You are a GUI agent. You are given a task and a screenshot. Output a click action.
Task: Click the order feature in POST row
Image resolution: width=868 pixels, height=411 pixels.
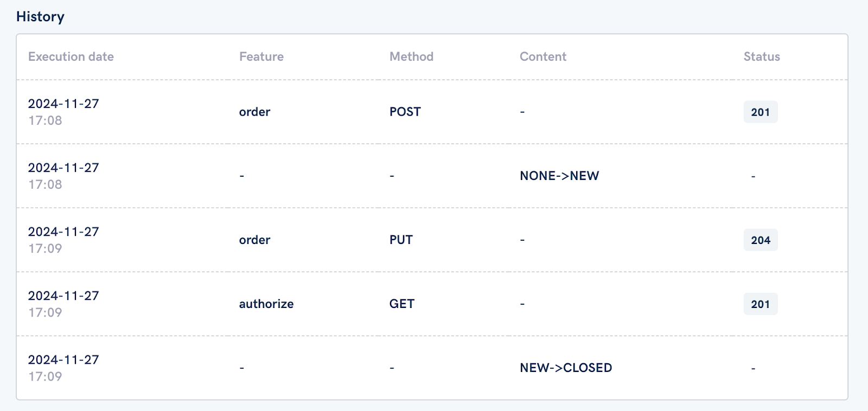[x=254, y=112]
